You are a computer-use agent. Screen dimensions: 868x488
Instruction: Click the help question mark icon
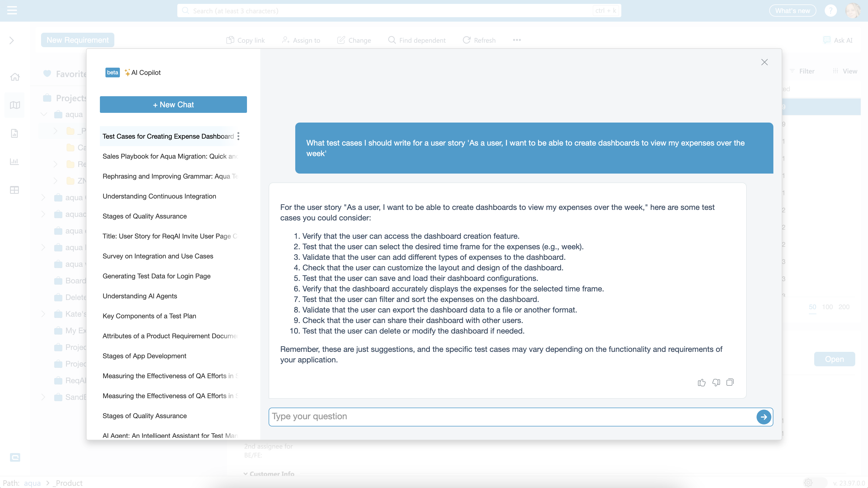pos(830,11)
